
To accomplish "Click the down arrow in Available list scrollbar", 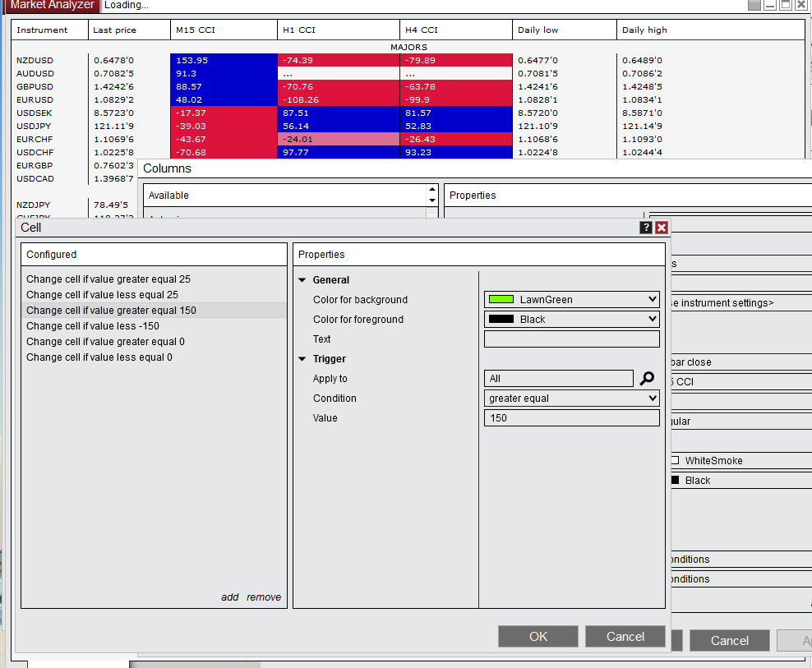I will click(x=432, y=200).
